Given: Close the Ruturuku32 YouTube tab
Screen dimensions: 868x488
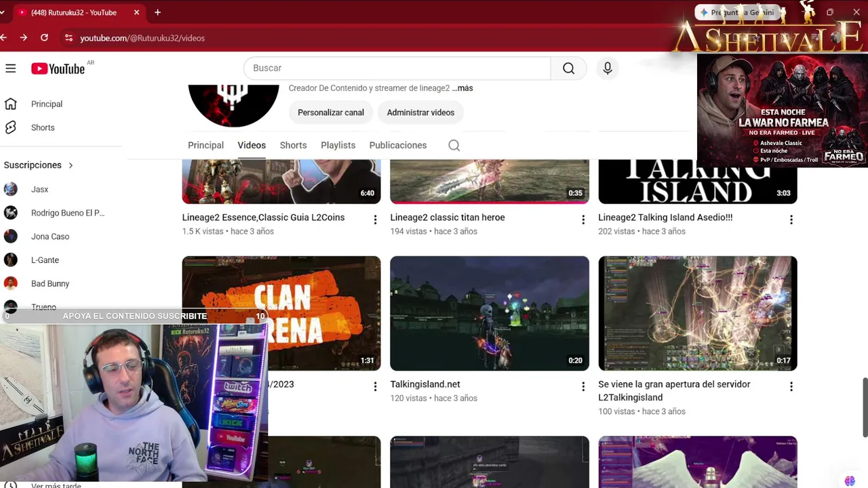Looking at the screenshot, I should point(136,12).
